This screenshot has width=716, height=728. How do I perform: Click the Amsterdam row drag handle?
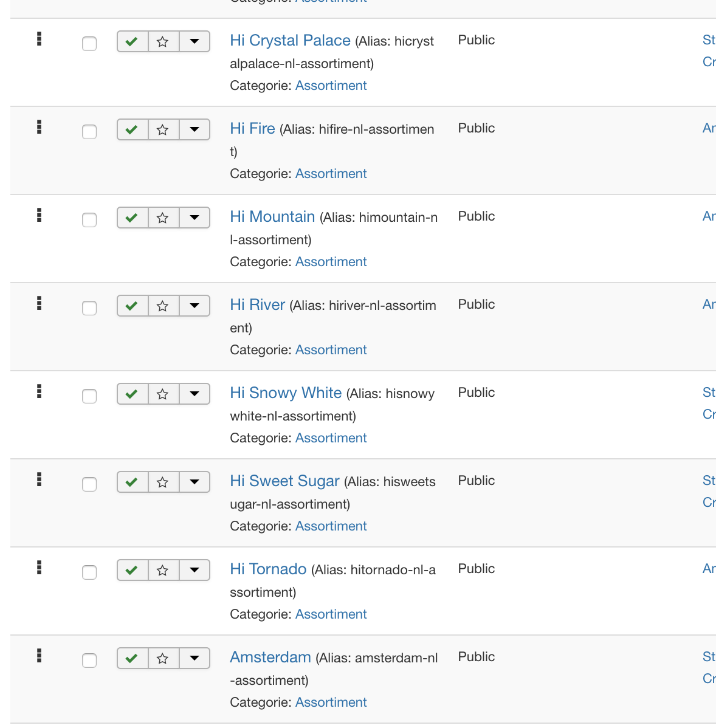pyautogui.click(x=40, y=656)
